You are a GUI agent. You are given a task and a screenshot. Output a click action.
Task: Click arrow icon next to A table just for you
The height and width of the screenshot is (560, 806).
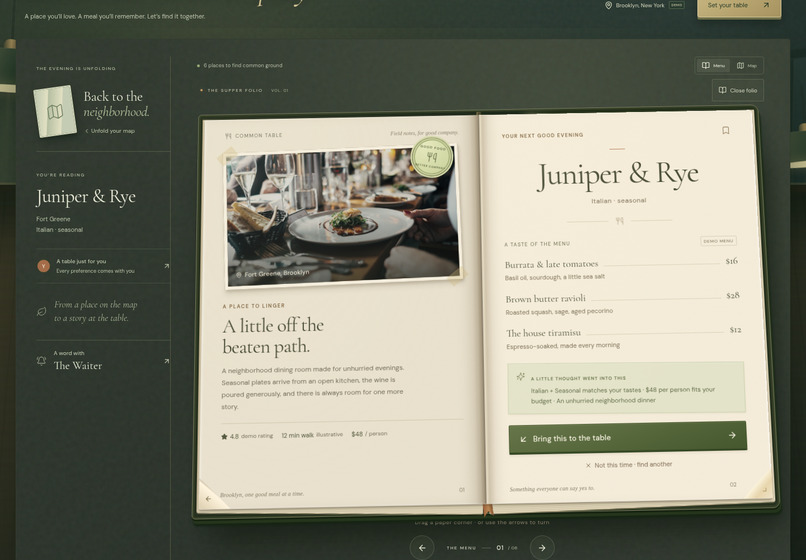166,266
